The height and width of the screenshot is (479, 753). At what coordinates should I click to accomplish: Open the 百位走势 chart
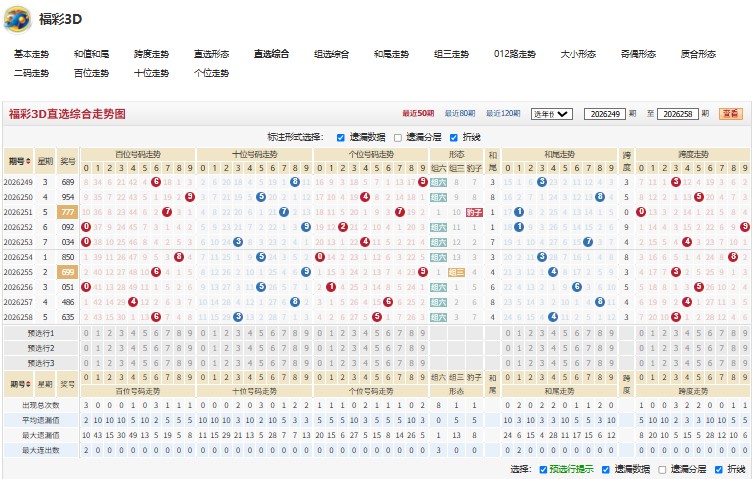pos(91,73)
